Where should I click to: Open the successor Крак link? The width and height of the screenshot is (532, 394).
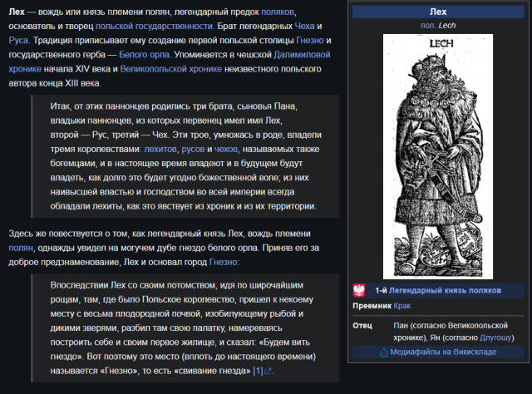(x=401, y=306)
